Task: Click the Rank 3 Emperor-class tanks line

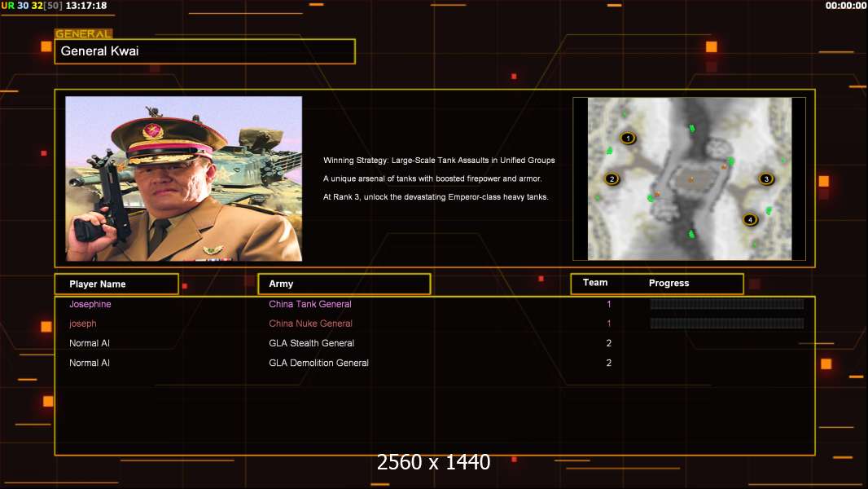Action: (x=436, y=196)
